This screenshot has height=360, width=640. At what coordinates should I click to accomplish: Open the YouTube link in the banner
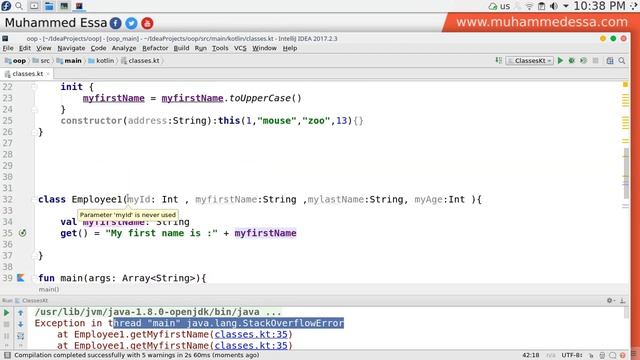tap(147, 23)
